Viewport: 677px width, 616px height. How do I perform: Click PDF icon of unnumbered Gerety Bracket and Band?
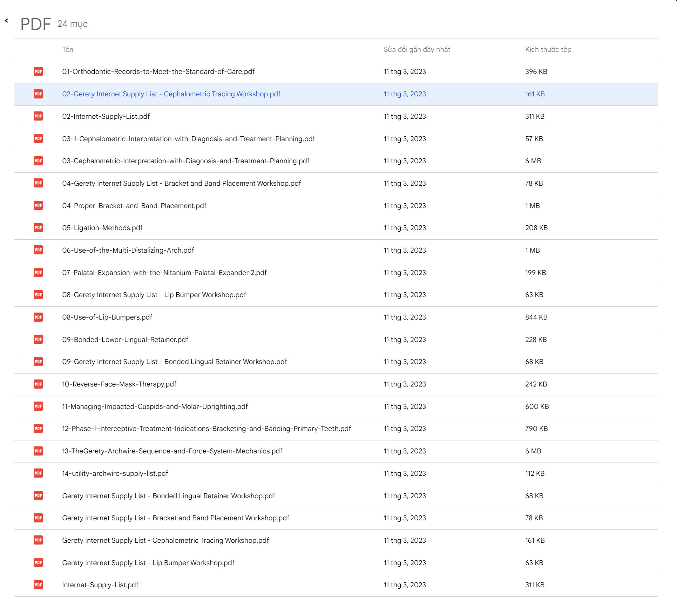pos(38,518)
